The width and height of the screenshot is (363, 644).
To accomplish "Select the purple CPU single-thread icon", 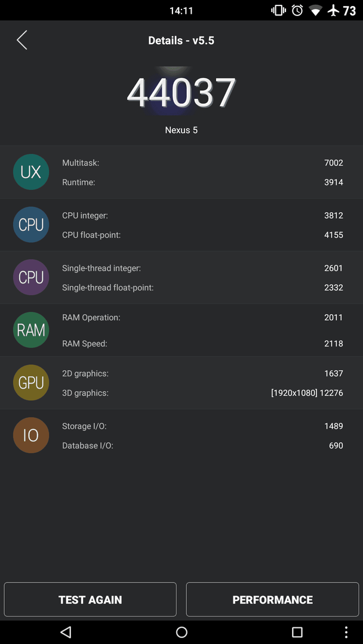I will (31, 277).
